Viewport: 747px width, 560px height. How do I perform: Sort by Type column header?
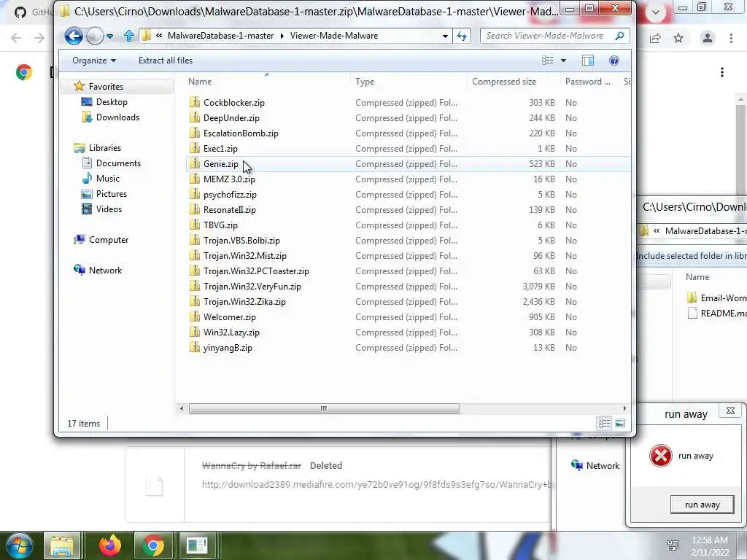coord(365,82)
